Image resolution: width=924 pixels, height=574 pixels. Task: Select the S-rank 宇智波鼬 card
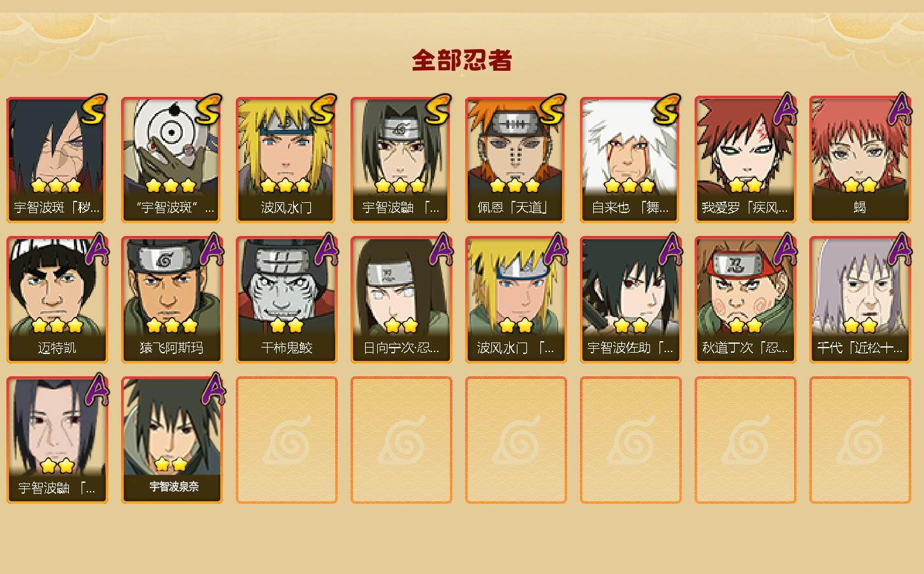pyautogui.click(x=401, y=159)
